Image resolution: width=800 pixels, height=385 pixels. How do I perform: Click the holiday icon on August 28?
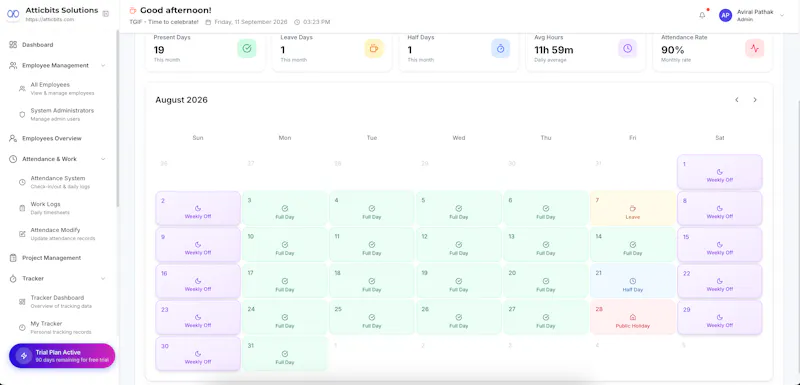pos(633,317)
